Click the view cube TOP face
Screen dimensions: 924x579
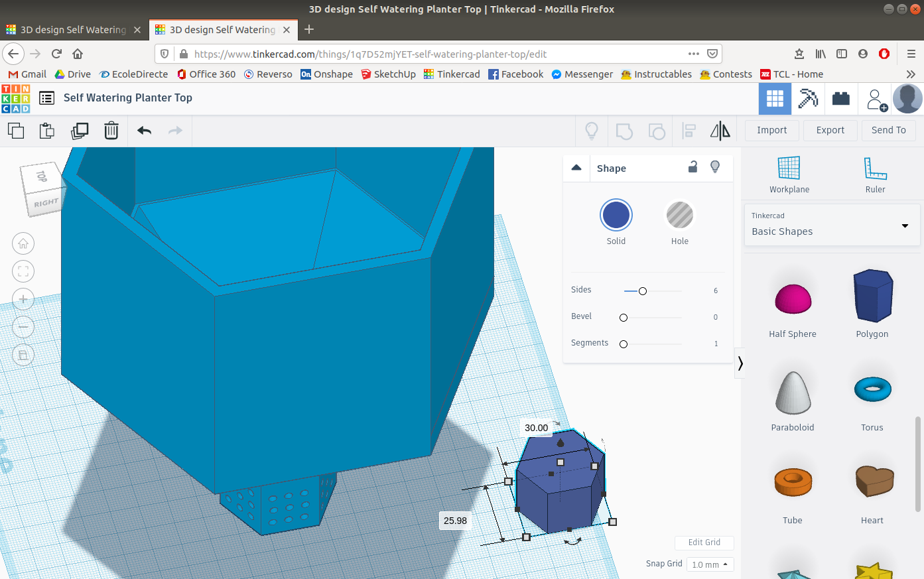41,176
